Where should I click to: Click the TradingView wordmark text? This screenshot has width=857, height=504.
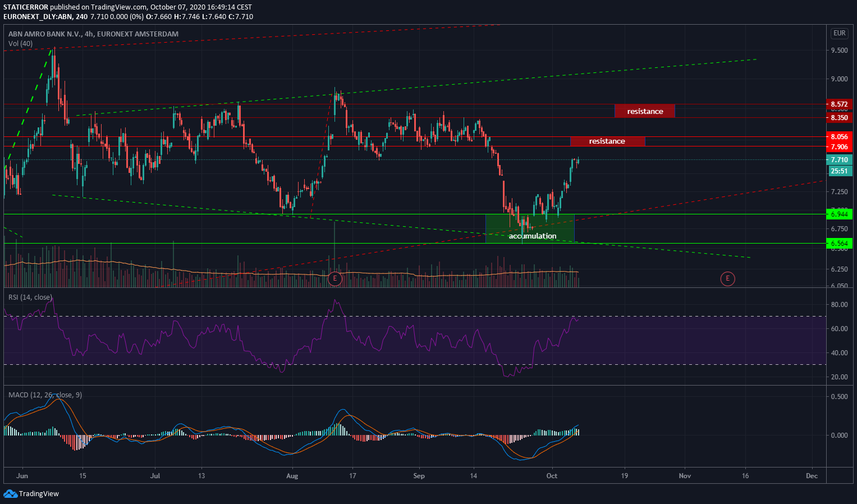point(39,494)
